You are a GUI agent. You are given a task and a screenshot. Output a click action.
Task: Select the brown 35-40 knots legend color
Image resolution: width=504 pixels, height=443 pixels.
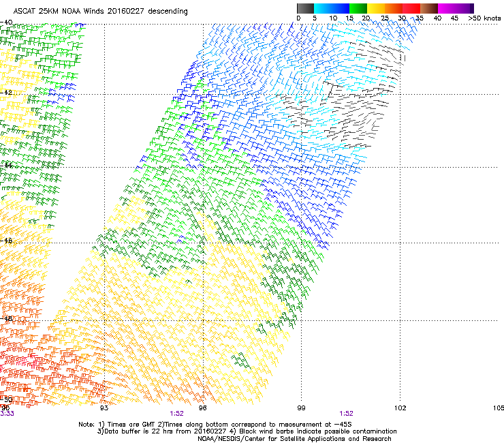tap(429, 8)
